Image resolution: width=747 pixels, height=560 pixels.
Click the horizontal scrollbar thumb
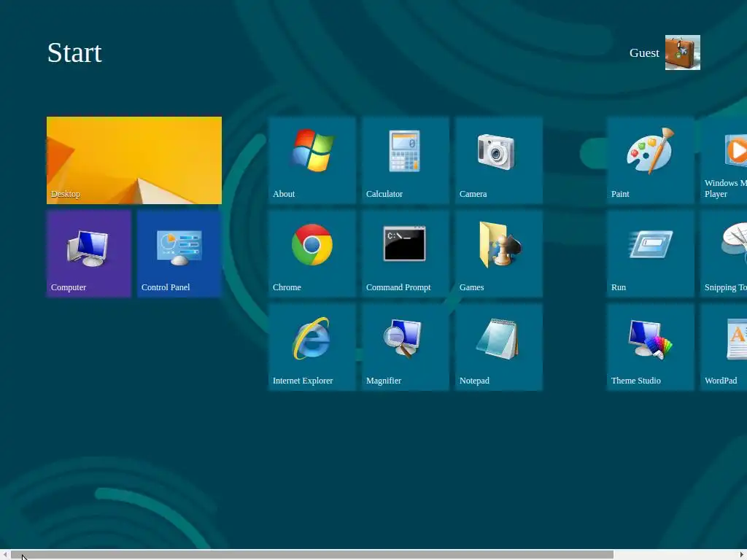pos(312,555)
